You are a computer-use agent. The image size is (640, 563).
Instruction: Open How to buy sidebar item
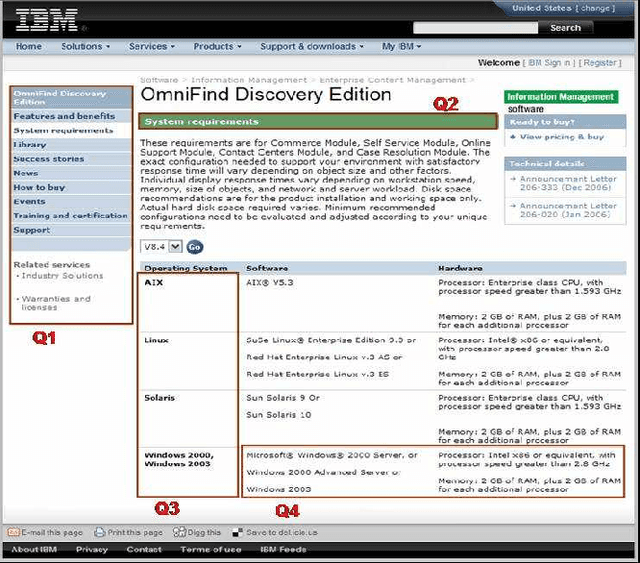click(71, 187)
